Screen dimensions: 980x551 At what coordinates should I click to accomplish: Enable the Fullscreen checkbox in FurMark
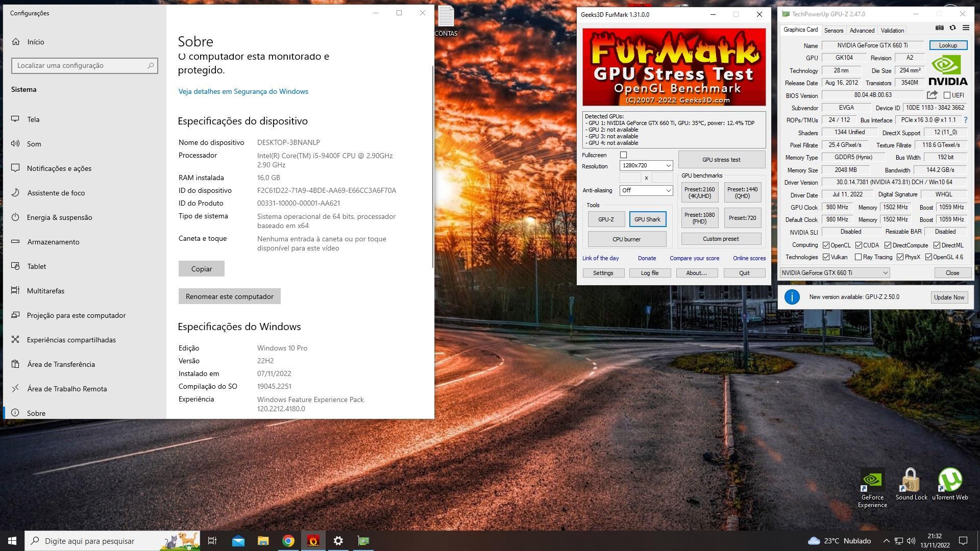(623, 155)
